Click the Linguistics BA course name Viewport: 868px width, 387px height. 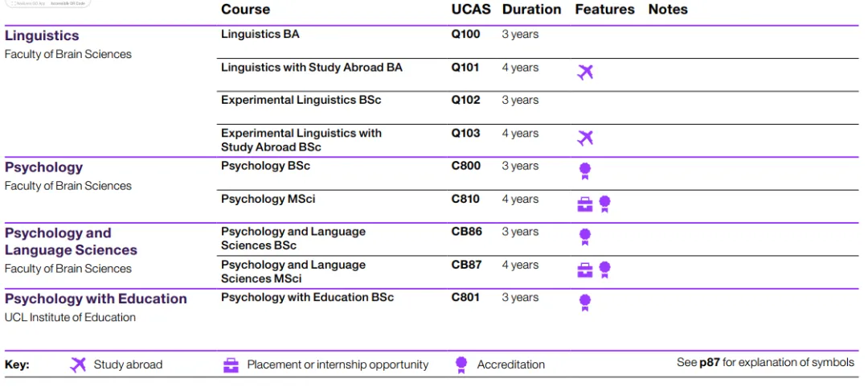click(260, 35)
